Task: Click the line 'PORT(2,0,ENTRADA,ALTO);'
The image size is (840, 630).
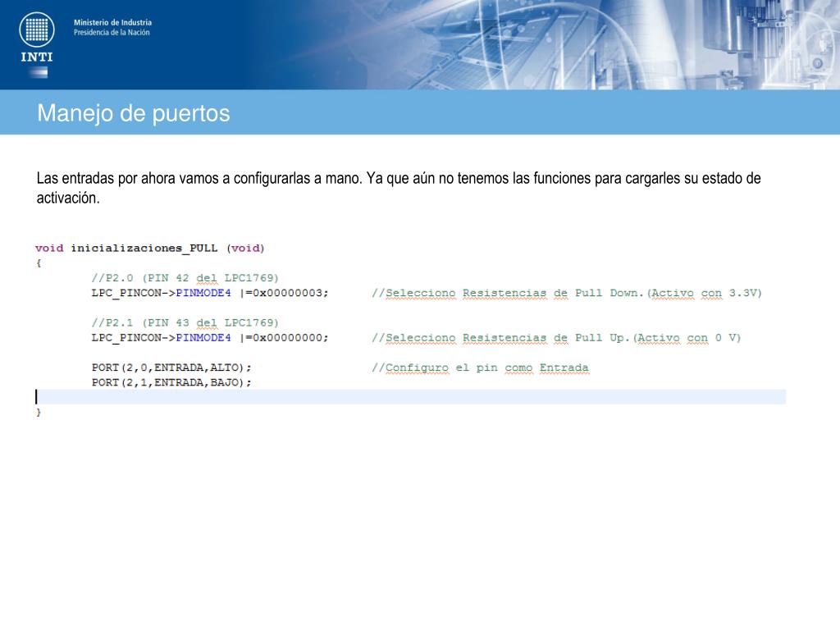Action: click(x=171, y=367)
